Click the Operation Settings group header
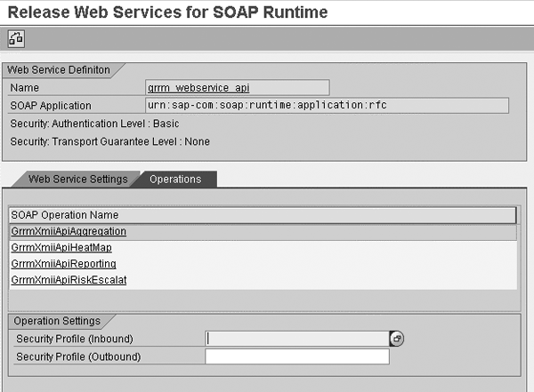 tap(59, 321)
